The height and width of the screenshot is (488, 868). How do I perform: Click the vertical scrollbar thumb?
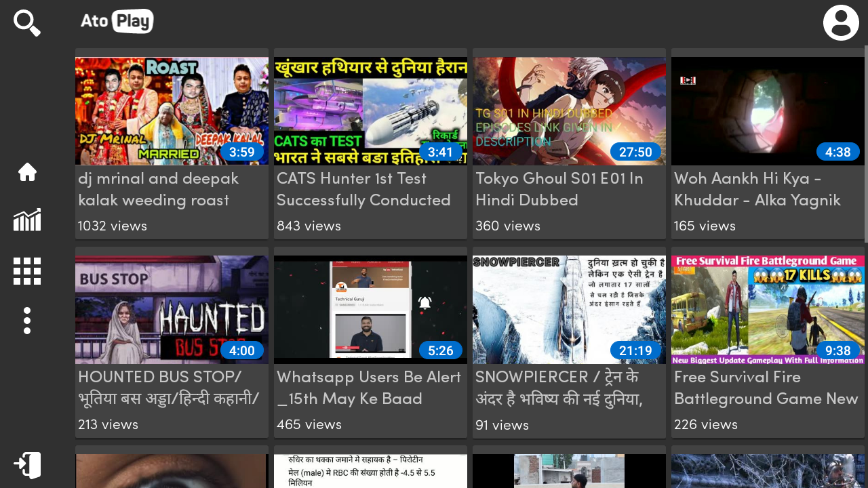(866, 144)
